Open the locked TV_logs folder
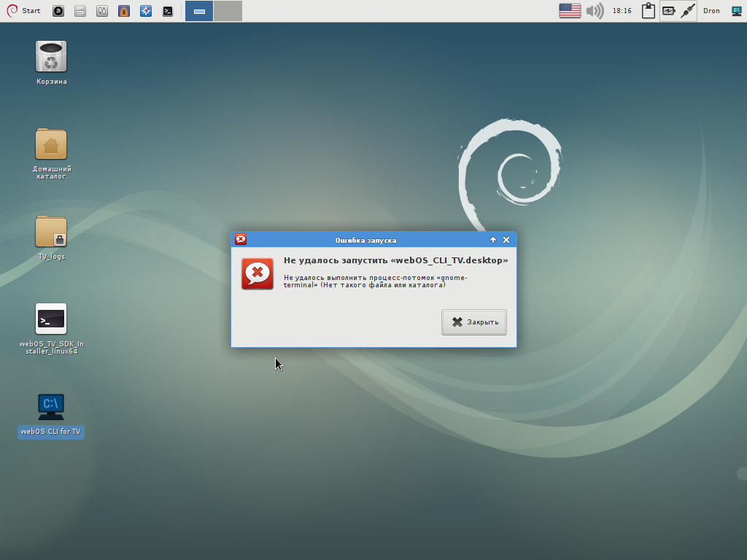 51,233
